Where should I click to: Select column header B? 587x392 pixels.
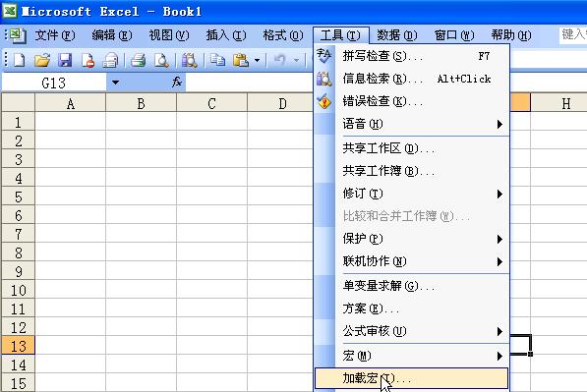coord(141,103)
